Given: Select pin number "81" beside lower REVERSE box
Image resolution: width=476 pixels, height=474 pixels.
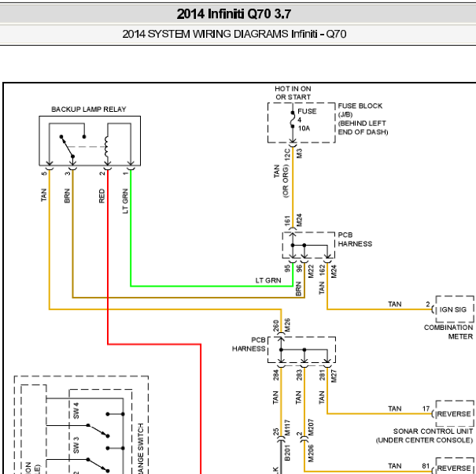Looking at the screenshot, I should pos(426,466).
